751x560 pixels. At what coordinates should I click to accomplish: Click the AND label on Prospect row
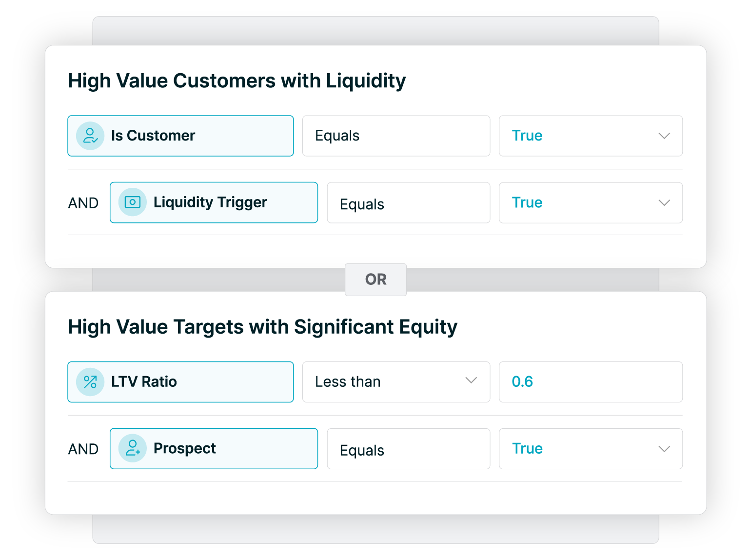83,449
